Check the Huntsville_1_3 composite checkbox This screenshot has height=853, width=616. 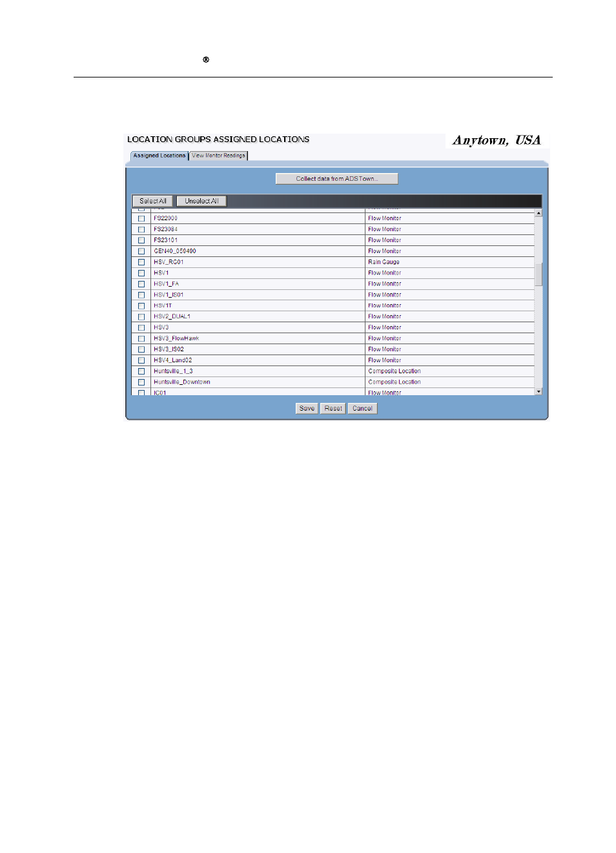(141, 371)
